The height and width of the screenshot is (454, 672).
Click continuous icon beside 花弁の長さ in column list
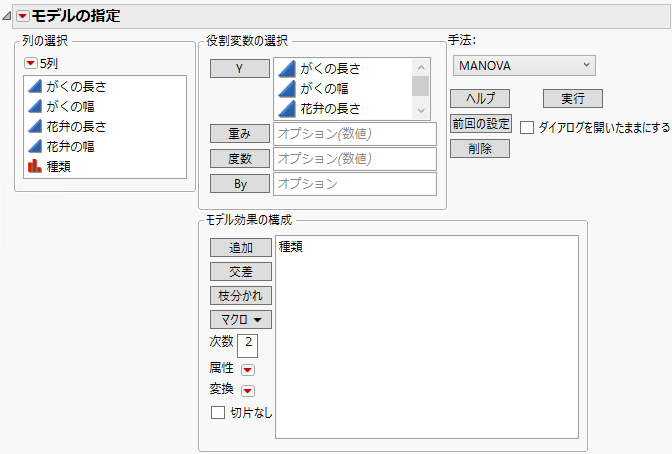point(35,126)
